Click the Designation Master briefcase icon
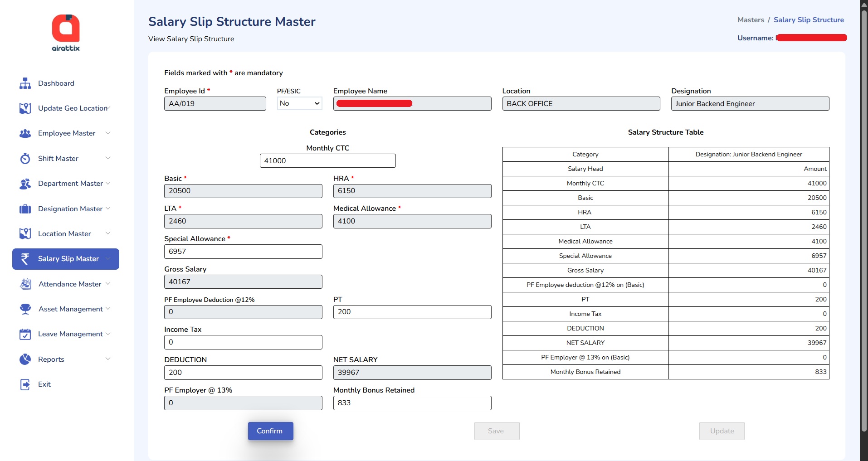 tap(25, 209)
